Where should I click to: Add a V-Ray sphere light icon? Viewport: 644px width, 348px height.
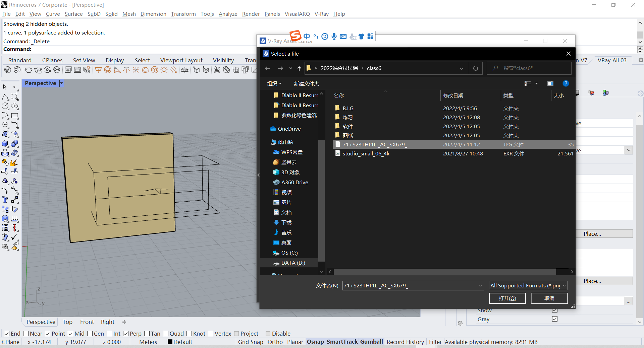pos(108,70)
